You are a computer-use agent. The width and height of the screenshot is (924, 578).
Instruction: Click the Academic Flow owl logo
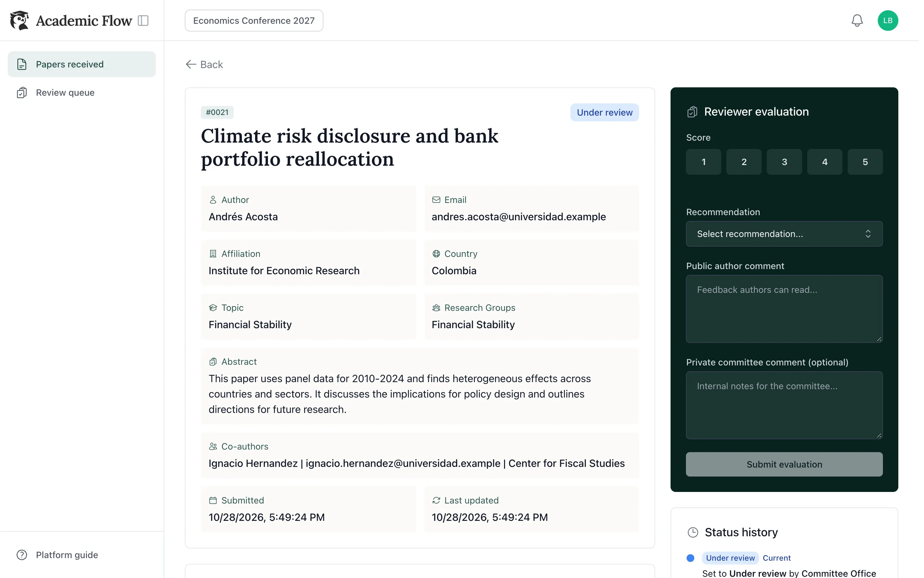click(x=19, y=20)
